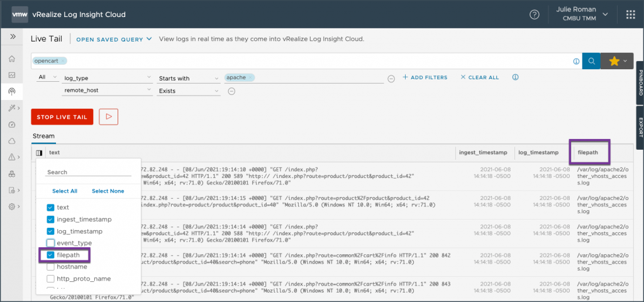Open the alerts triangle sidebar icon
The width and height of the screenshot is (644, 302).
pyautogui.click(x=12, y=157)
